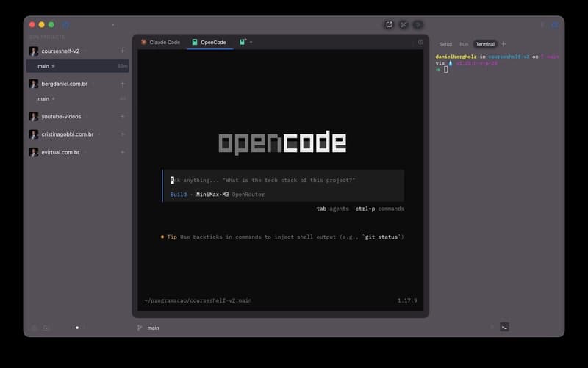Image resolution: width=588 pixels, height=368 pixels.
Task: Select the Terminal tab in right panel
Action: point(485,44)
